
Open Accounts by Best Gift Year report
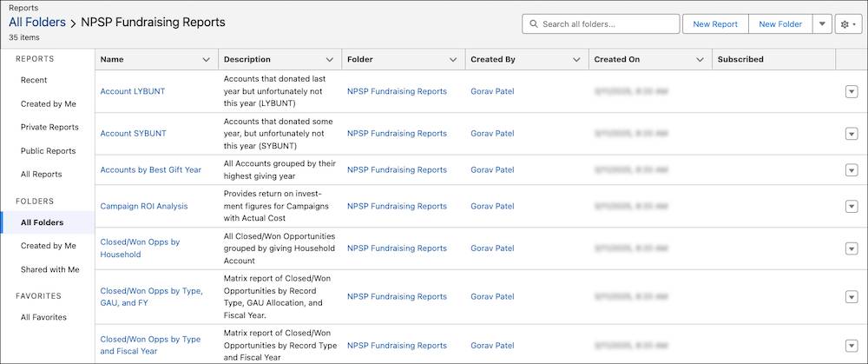coord(150,170)
